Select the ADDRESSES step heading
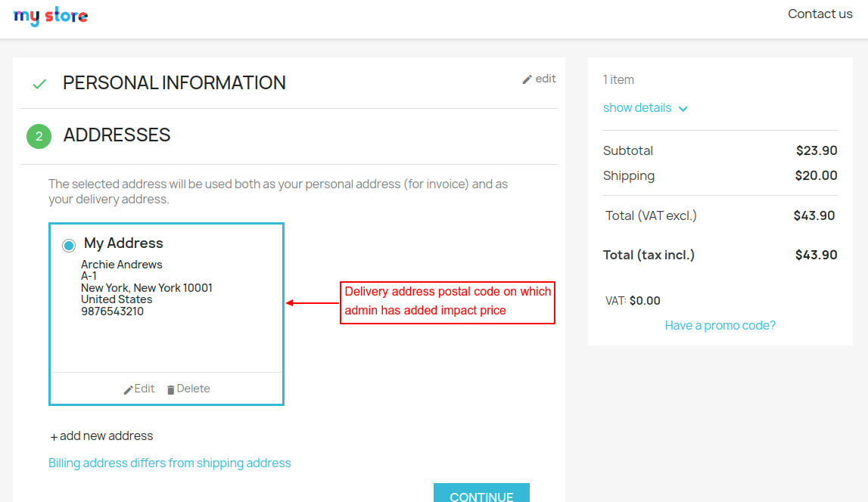The height and width of the screenshot is (502, 868). (117, 135)
